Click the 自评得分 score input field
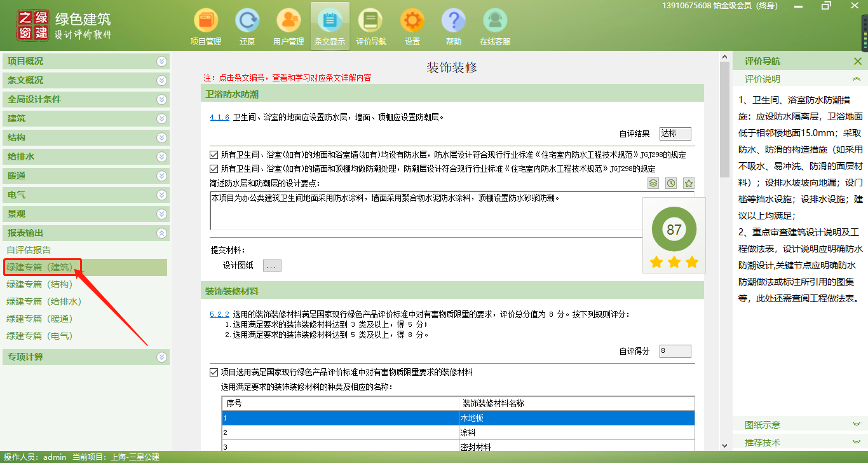This screenshot has width=868, height=463. 675,351
